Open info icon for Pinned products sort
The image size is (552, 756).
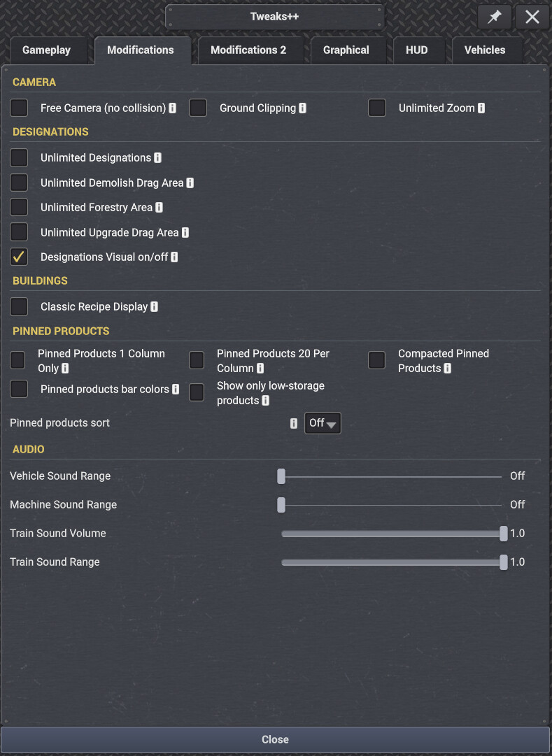tap(293, 423)
